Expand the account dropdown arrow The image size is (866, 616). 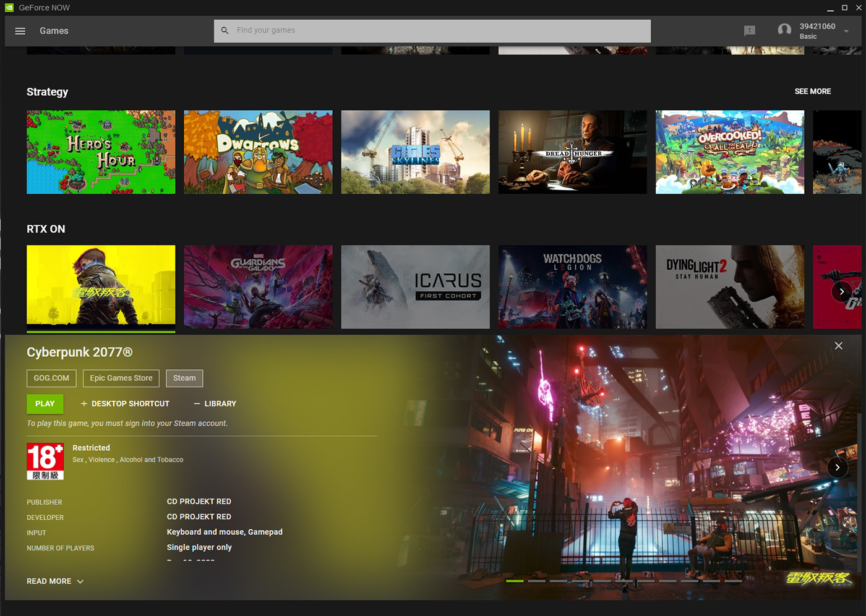(846, 31)
